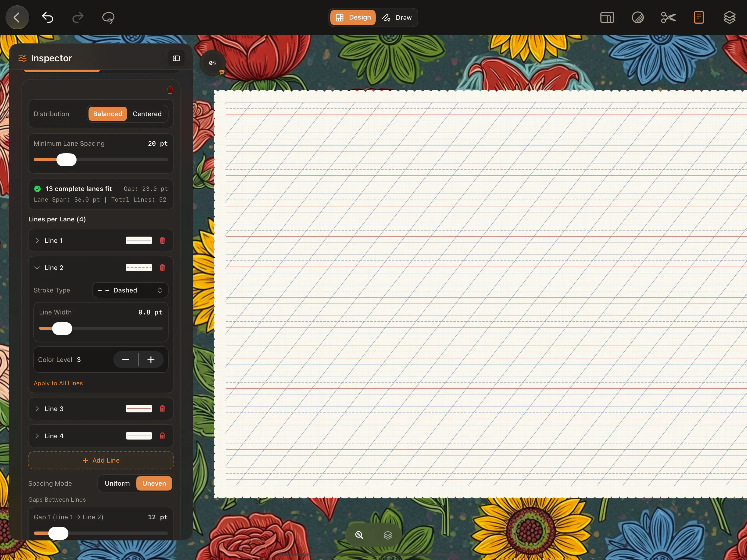This screenshot has height=560, width=747.
Task: Set Distribution to Centered
Action: pos(147,114)
